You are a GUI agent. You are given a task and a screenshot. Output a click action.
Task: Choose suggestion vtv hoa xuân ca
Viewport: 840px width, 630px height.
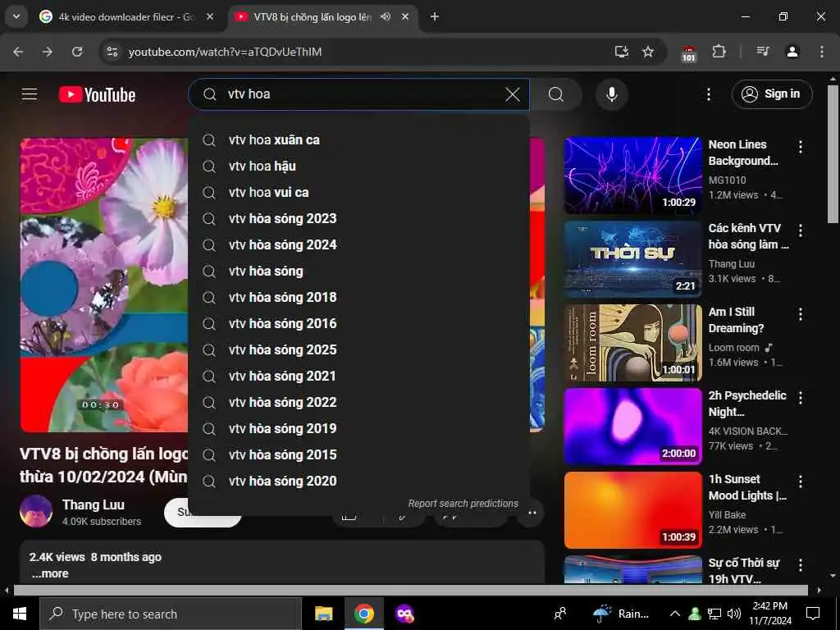[x=359, y=139]
